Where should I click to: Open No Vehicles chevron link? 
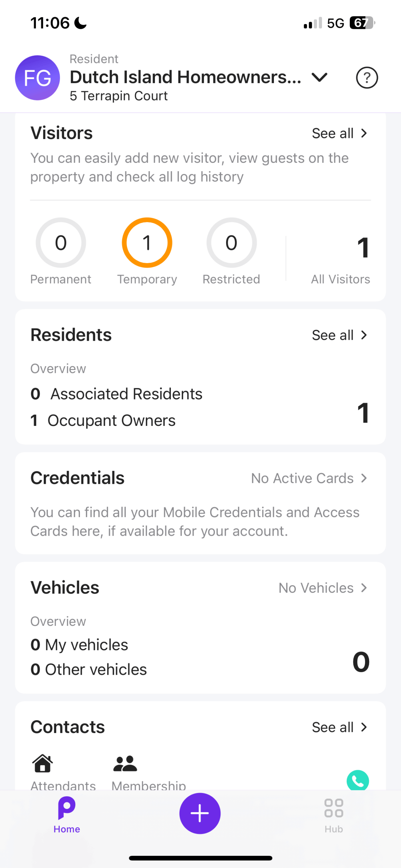pyautogui.click(x=364, y=588)
